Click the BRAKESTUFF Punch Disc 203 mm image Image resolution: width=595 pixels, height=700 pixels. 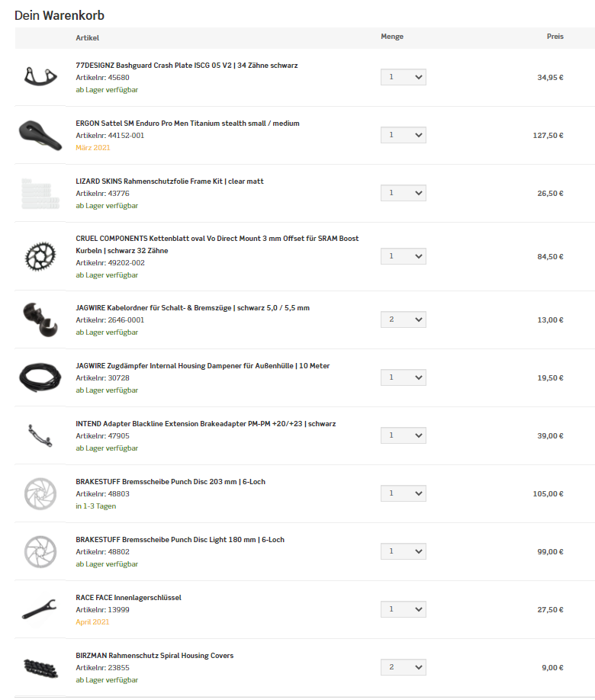click(40, 494)
